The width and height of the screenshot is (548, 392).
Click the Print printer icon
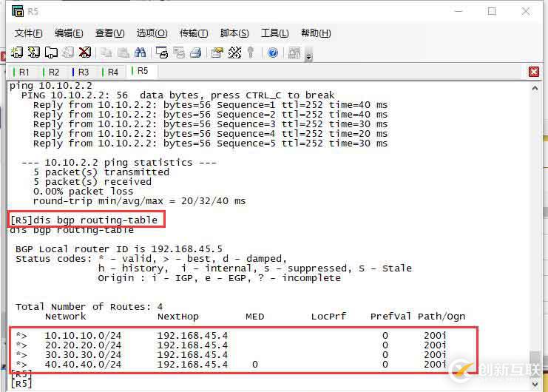point(196,53)
